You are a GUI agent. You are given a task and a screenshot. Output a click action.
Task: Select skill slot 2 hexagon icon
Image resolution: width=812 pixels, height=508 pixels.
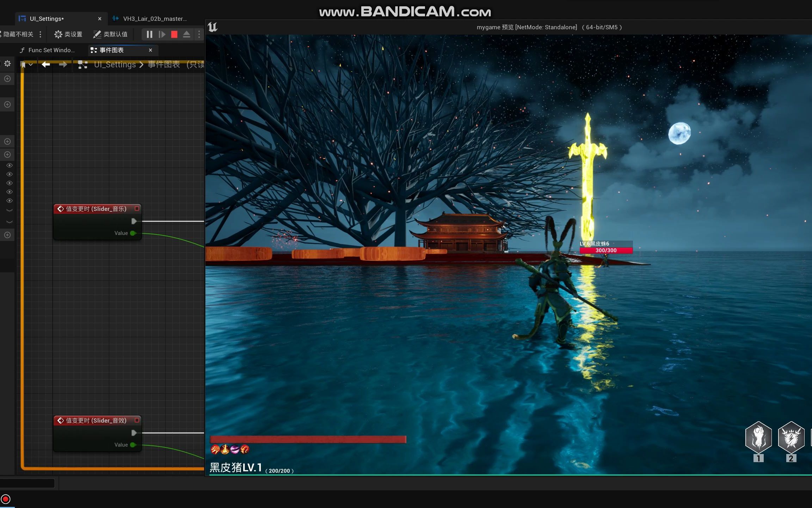click(791, 437)
